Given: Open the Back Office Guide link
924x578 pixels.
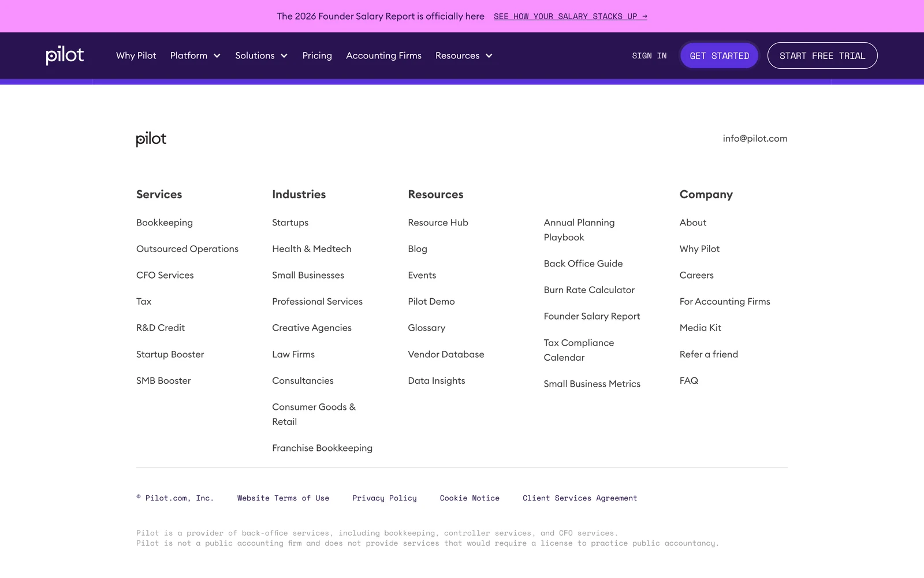Looking at the screenshot, I should [583, 264].
